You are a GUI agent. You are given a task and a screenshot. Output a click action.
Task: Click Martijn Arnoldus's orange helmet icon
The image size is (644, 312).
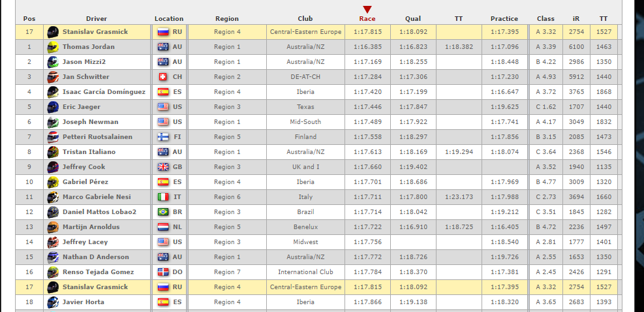point(53,227)
